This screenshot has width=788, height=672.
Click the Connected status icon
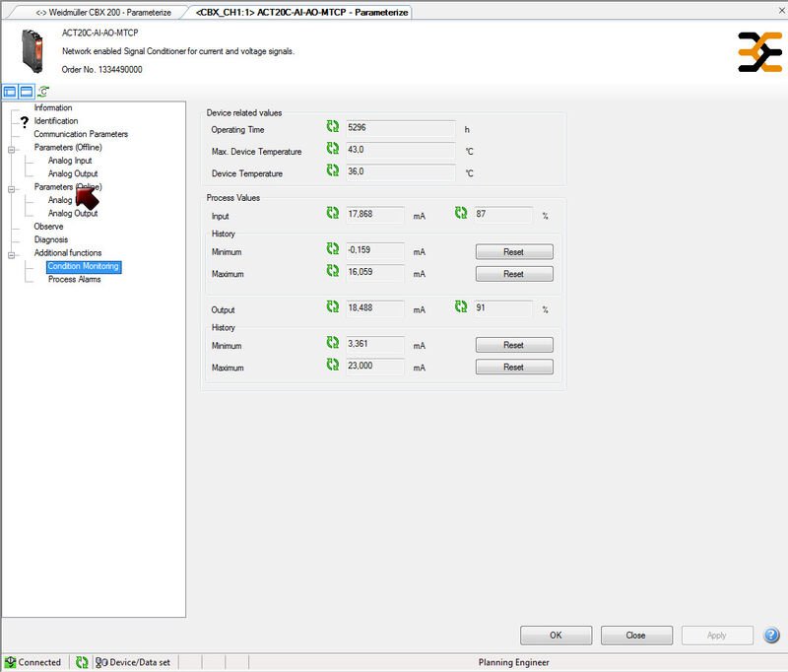click(10, 662)
